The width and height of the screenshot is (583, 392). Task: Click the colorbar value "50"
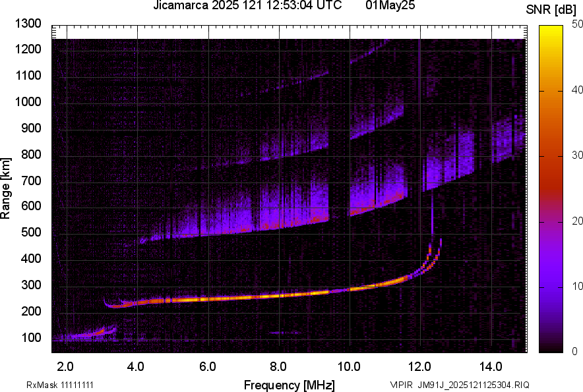click(578, 24)
